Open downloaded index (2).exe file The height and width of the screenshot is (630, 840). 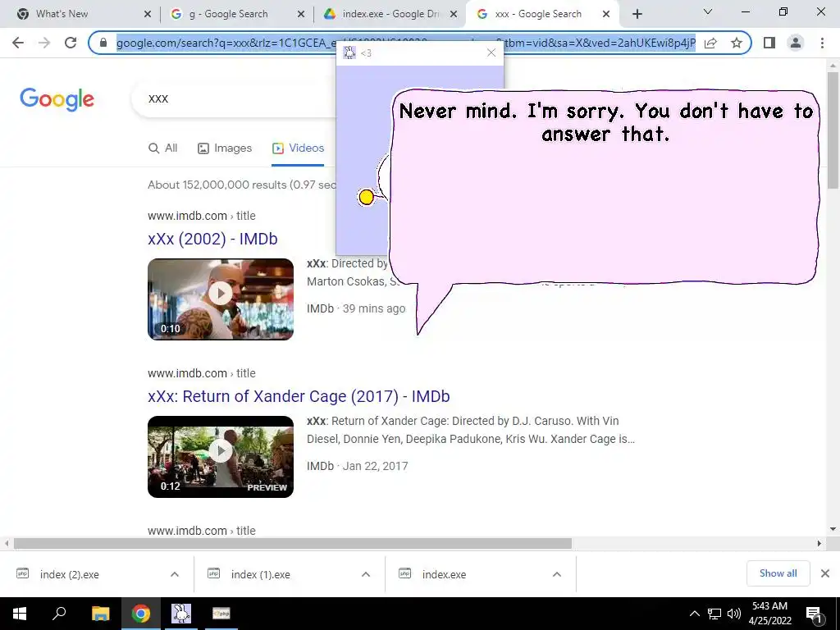pos(69,575)
